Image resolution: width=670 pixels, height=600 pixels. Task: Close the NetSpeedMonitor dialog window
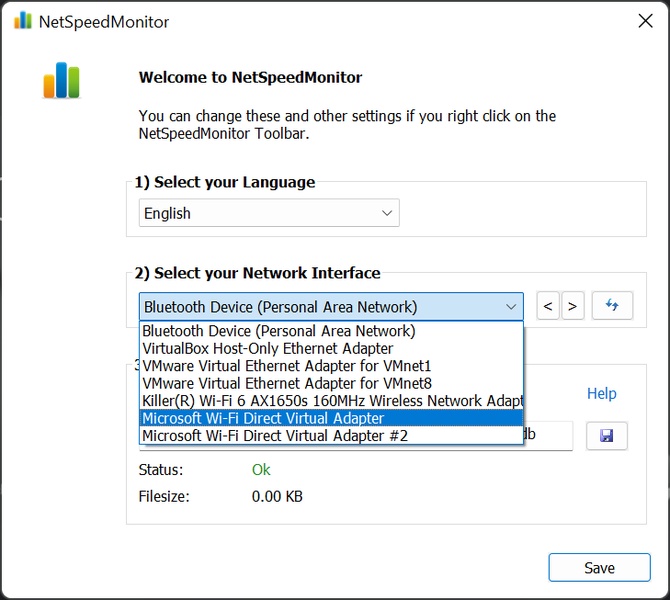(645, 21)
